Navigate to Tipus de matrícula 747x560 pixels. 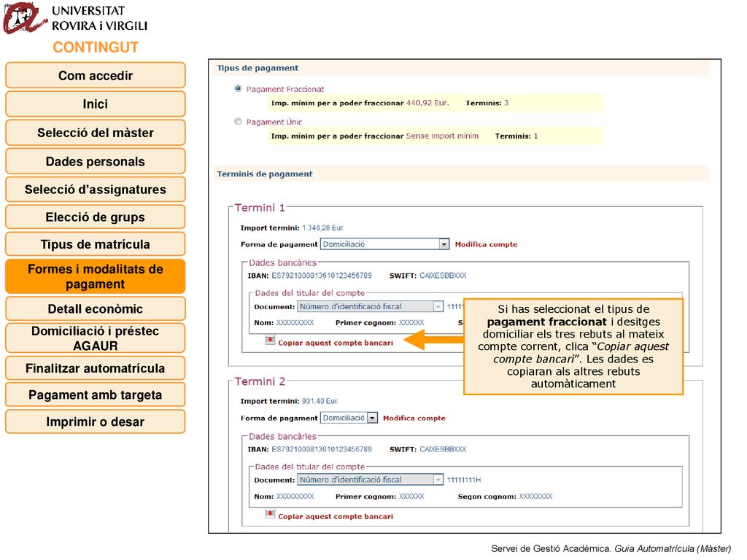coord(96,244)
